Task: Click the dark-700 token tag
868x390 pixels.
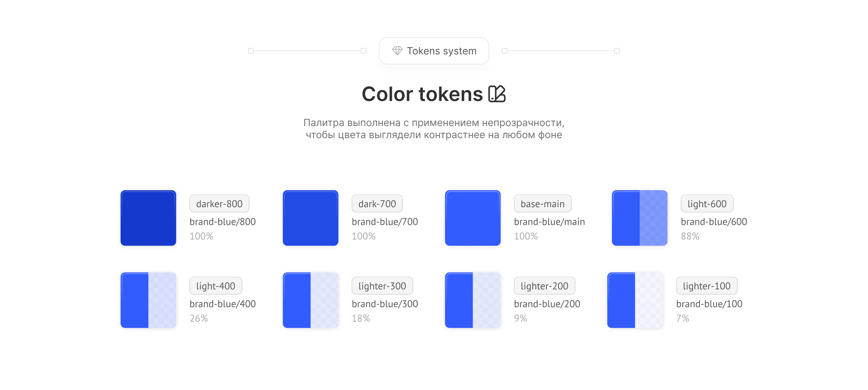Action: pos(377,204)
